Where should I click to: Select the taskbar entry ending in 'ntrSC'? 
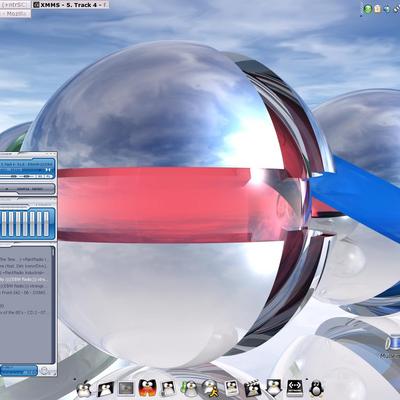click(x=15, y=5)
